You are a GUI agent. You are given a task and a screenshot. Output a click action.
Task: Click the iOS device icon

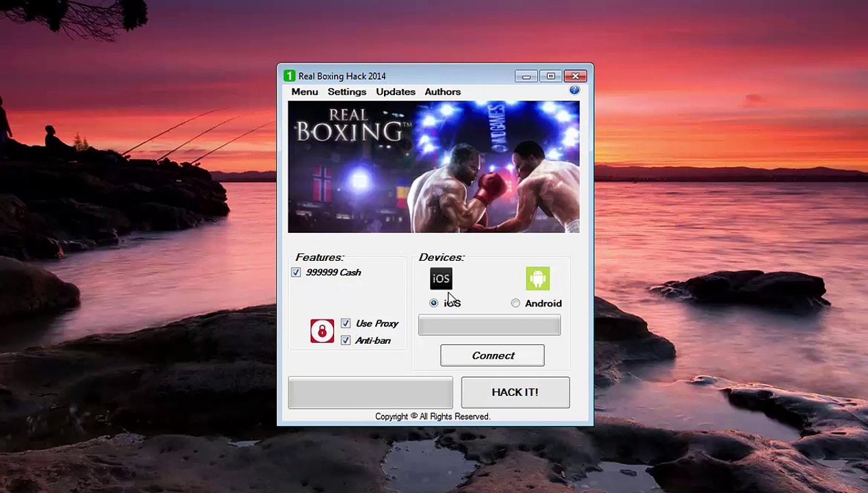click(x=441, y=279)
